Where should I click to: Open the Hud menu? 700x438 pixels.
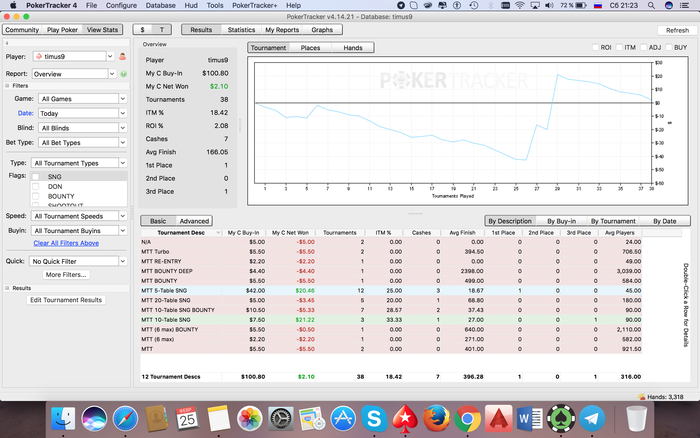tap(191, 5)
